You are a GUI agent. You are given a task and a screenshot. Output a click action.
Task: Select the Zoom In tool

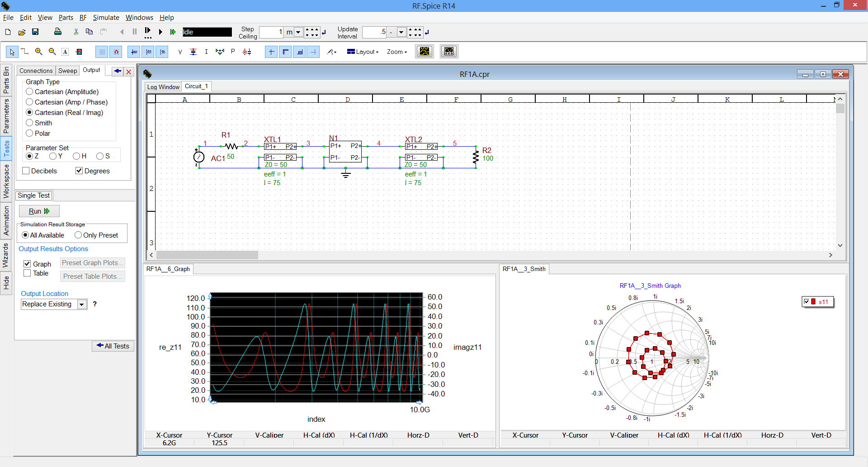point(38,52)
